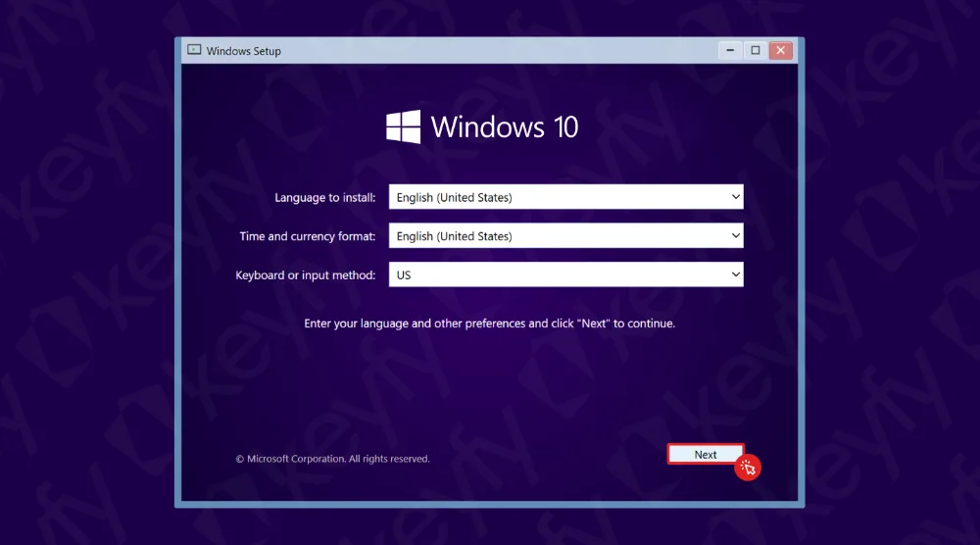Screen dimensions: 980x545
Task: Click the 'Time and currency format:' label
Action: click(x=308, y=236)
